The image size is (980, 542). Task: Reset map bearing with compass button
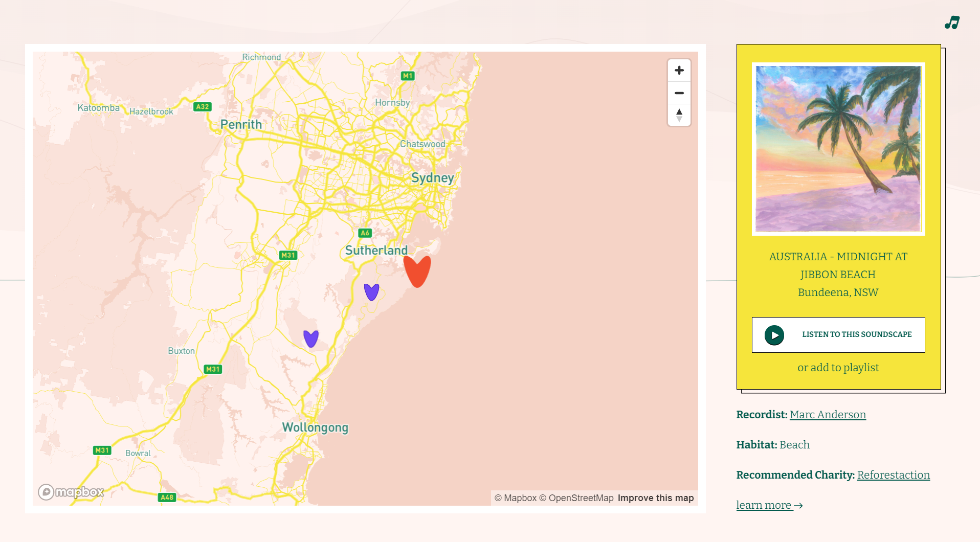pos(679,115)
